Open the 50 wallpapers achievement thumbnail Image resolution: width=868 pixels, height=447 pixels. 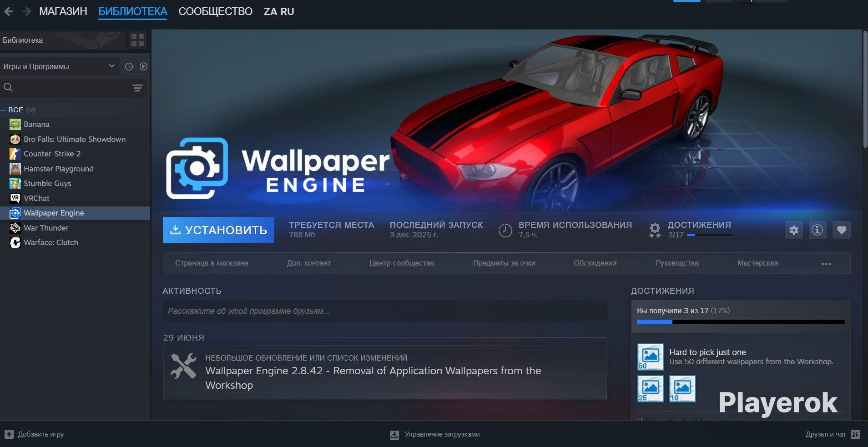[x=651, y=357]
